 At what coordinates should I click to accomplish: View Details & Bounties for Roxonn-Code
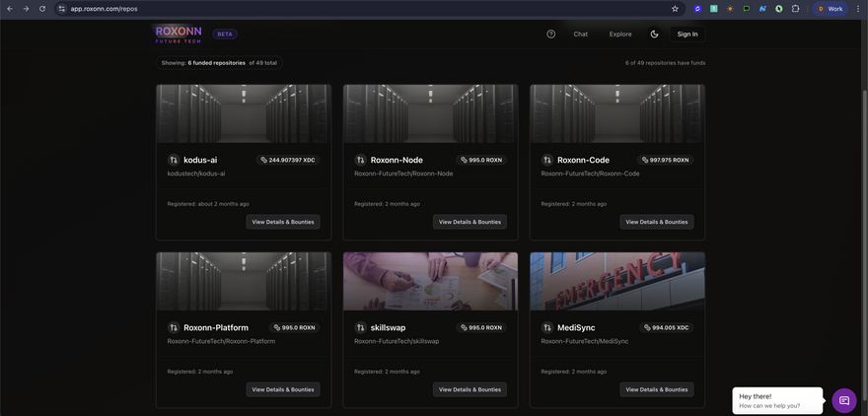point(656,222)
